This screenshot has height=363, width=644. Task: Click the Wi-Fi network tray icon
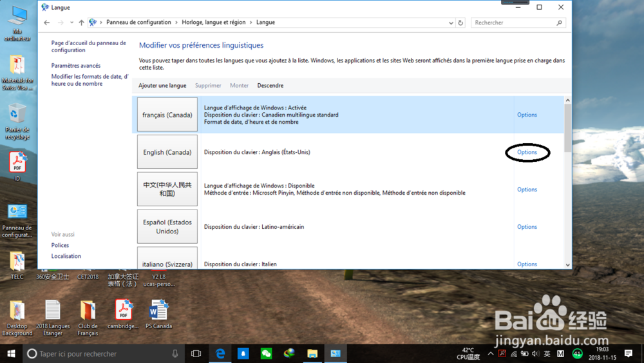[x=513, y=353]
